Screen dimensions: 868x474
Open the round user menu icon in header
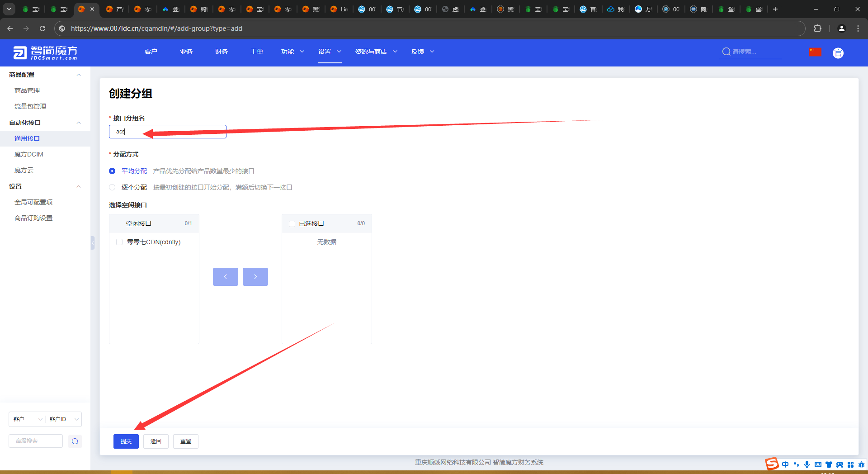click(838, 53)
